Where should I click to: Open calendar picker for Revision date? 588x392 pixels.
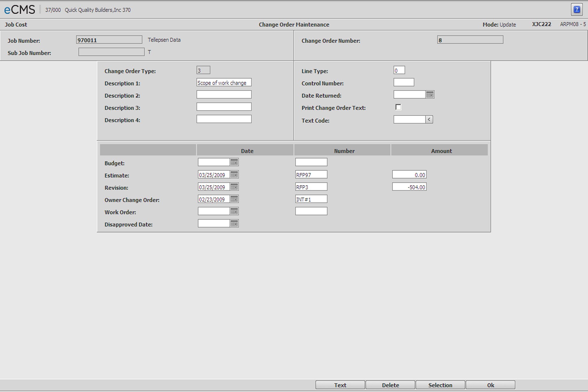pos(234,187)
